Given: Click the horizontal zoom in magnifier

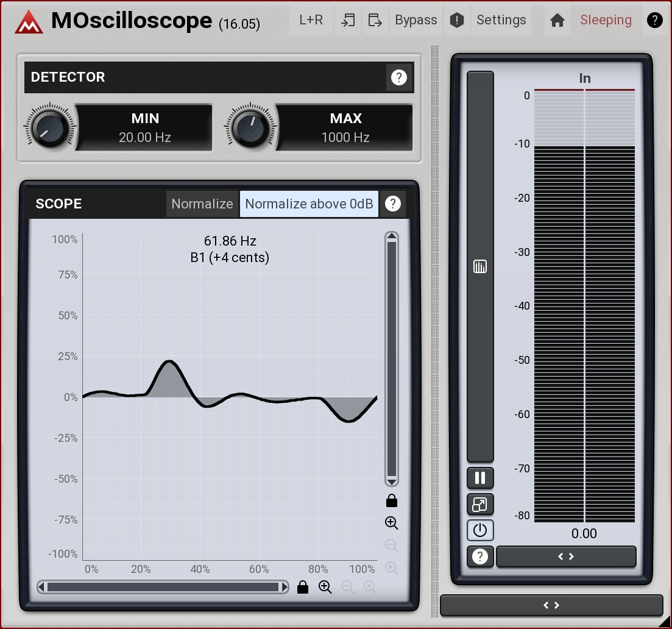Looking at the screenshot, I should (325, 587).
